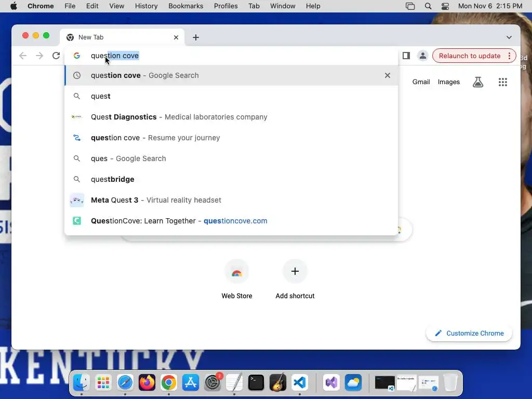The image size is (532, 399).
Task: Open the Apple menu
Action: pyautogui.click(x=14, y=6)
